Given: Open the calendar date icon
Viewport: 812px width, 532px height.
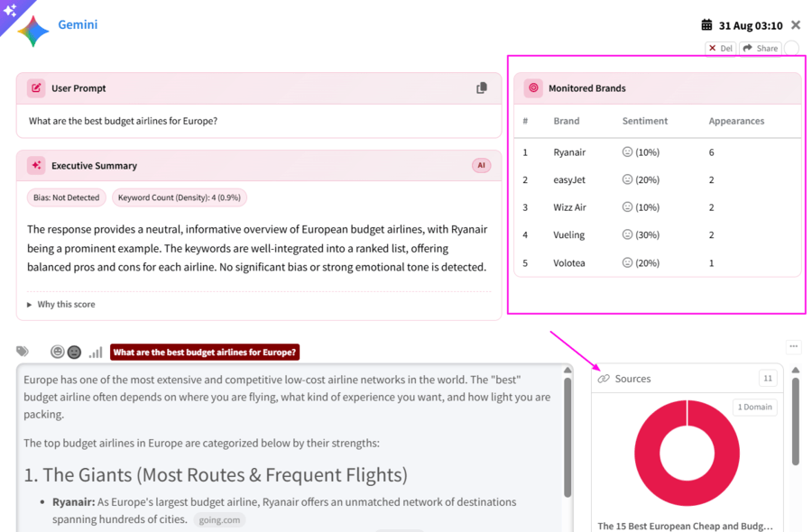Looking at the screenshot, I should (706, 25).
